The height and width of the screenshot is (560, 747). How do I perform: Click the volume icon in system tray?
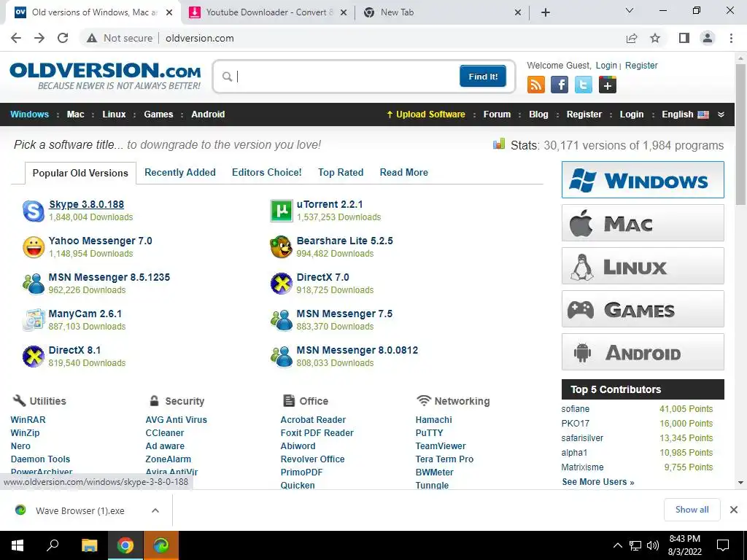coord(653,545)
